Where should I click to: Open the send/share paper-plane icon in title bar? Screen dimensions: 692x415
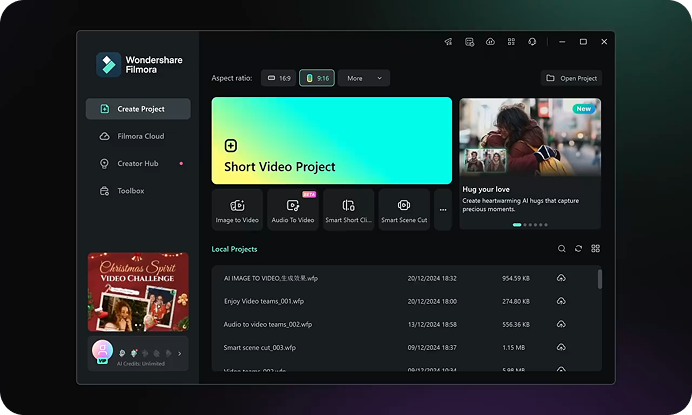(x=448, y=42)
